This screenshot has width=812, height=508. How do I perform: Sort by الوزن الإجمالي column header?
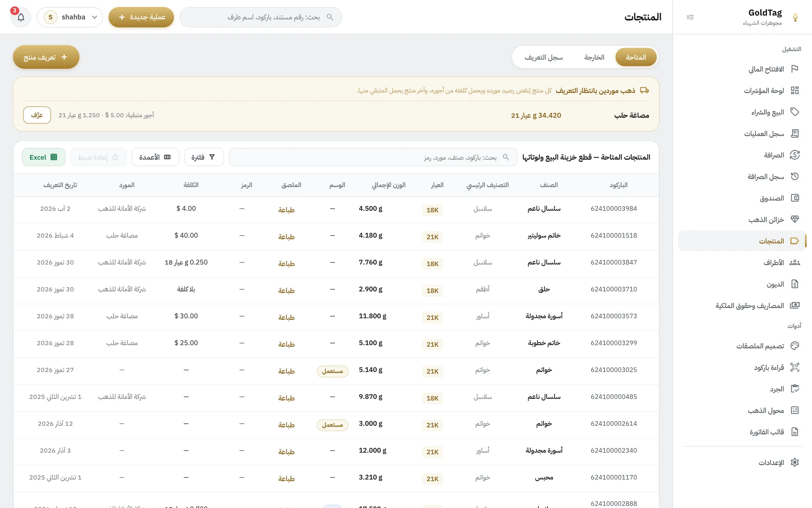tap(389, 185)
